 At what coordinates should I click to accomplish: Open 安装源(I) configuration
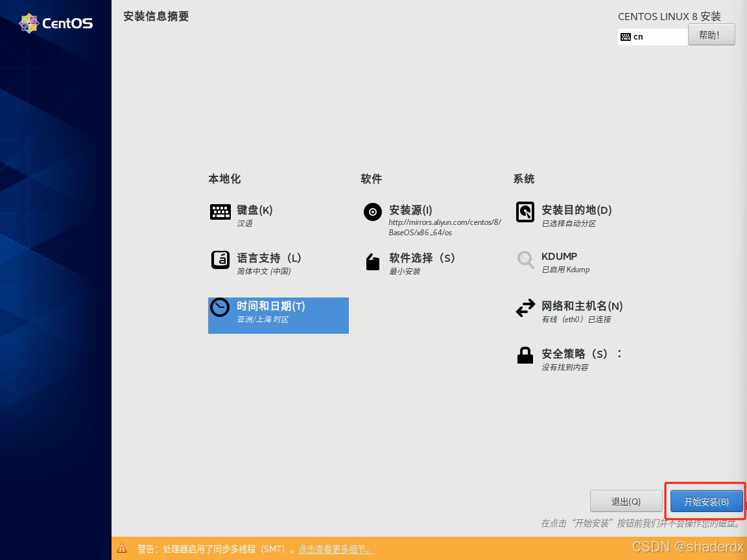coord(432,220)
